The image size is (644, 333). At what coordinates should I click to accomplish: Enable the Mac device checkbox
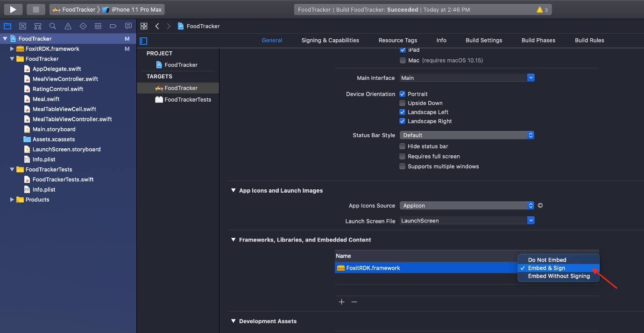403,61
